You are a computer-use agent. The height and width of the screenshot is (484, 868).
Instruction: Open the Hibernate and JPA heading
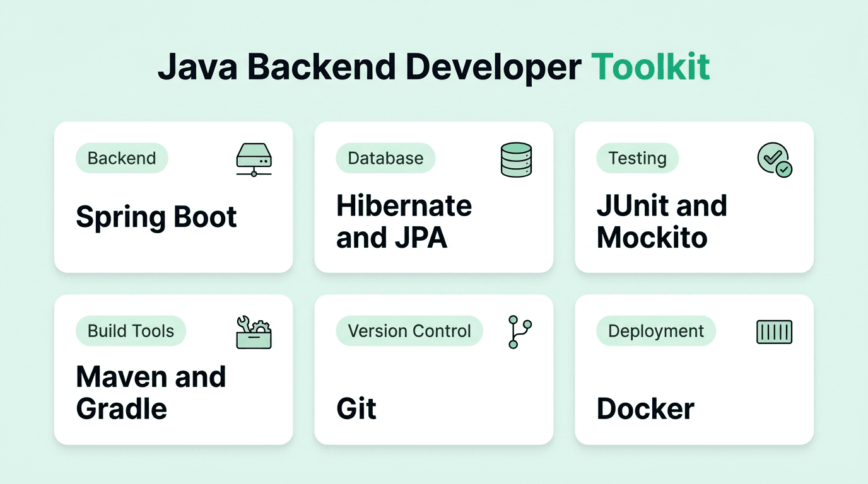[404, 222]
